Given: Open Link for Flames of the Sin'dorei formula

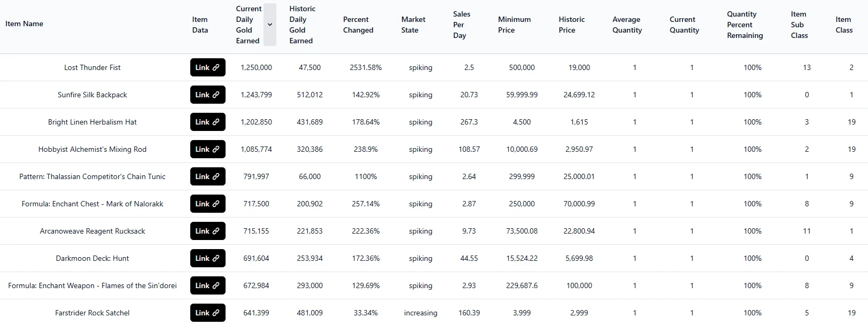Looking at the screenshot, I should point(207,285).
